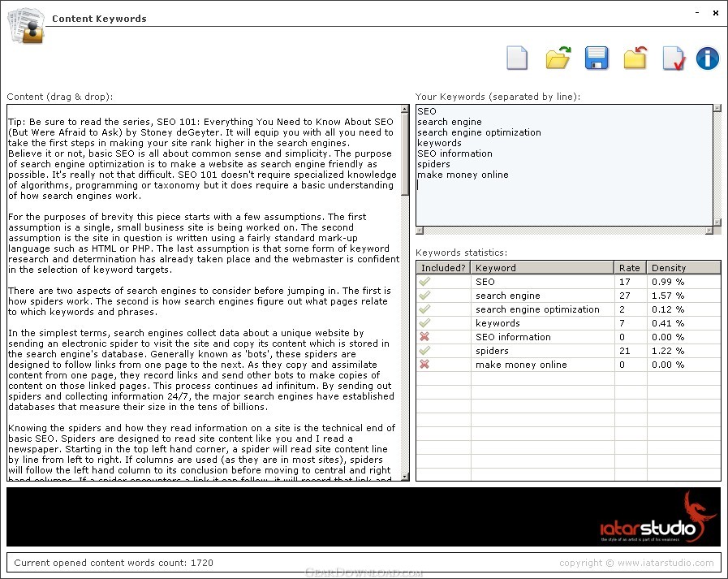Open a content file with the green-arrow folder icon
Screen dimensions: 728x579
pos(558,58)
